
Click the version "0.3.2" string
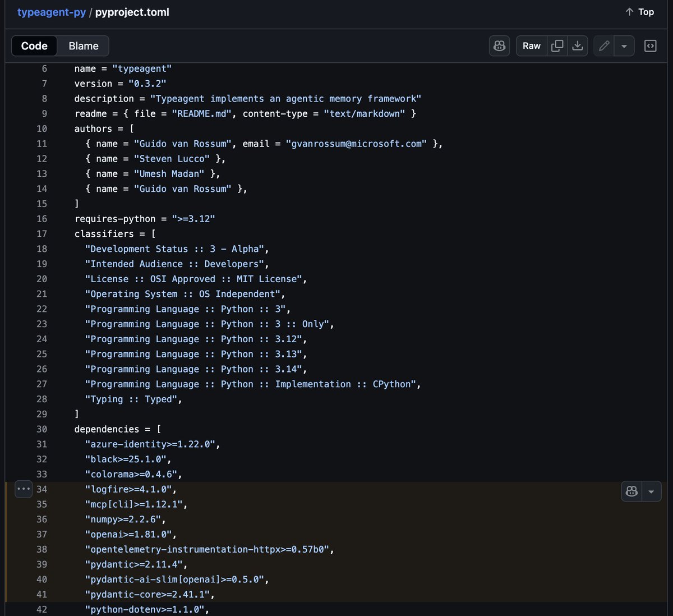pos(147,84)
